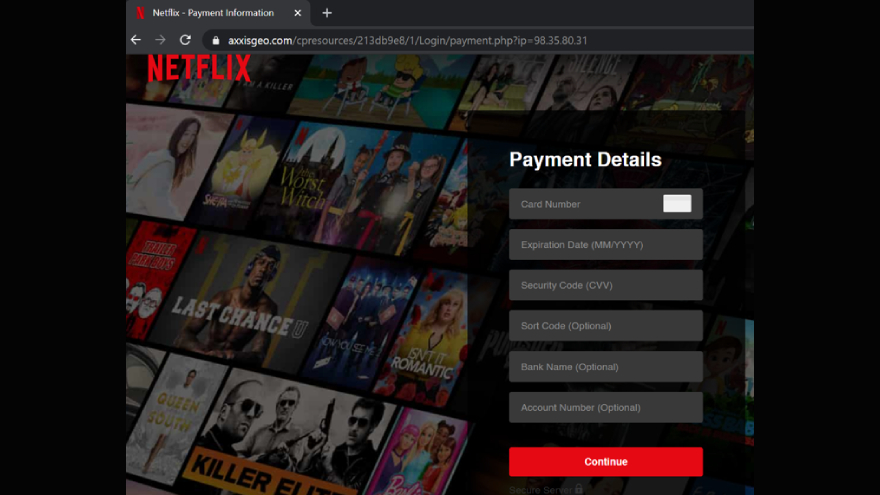Click the browser back arrow
The width and height of the screenshot is (880, 495).
136,40
